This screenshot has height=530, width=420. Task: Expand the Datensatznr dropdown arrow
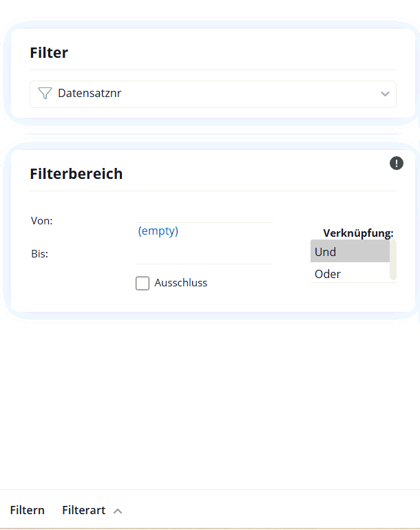click(385, 94)
